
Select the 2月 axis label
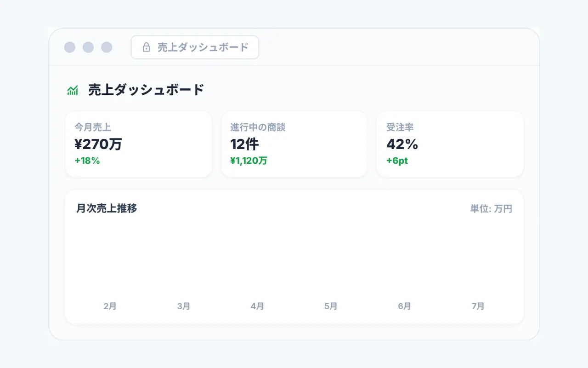(x=110, y=306)
